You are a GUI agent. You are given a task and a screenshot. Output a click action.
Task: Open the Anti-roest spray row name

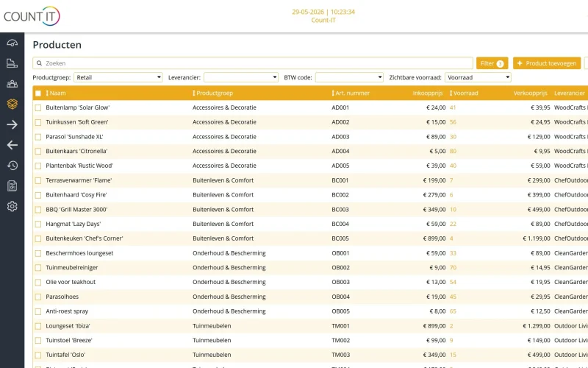67,311
